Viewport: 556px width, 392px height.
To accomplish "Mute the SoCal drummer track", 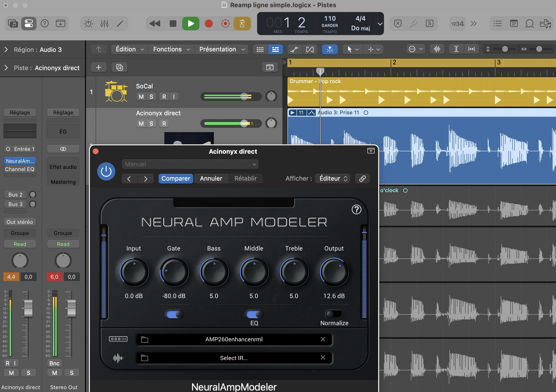I will coord(141,97).
